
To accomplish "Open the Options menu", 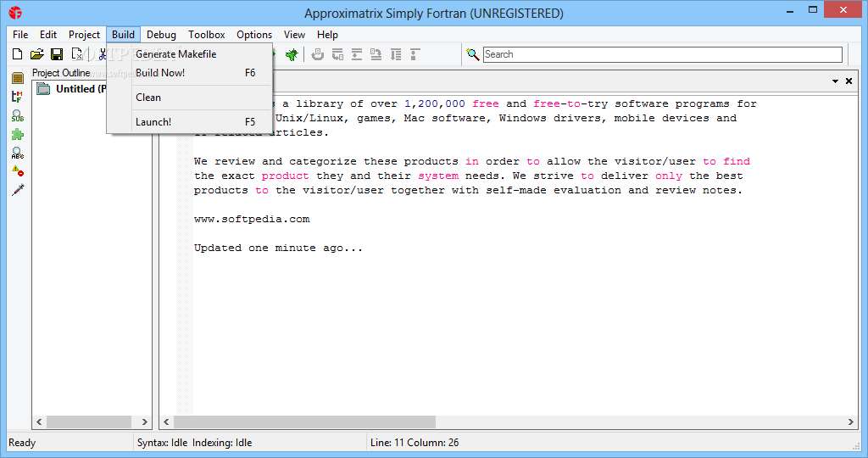I will tap(254, 34).
